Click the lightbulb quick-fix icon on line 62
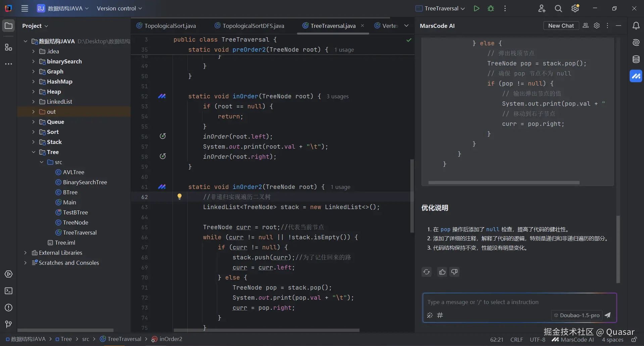Screen dimensions: 644x346 (180, 197)
